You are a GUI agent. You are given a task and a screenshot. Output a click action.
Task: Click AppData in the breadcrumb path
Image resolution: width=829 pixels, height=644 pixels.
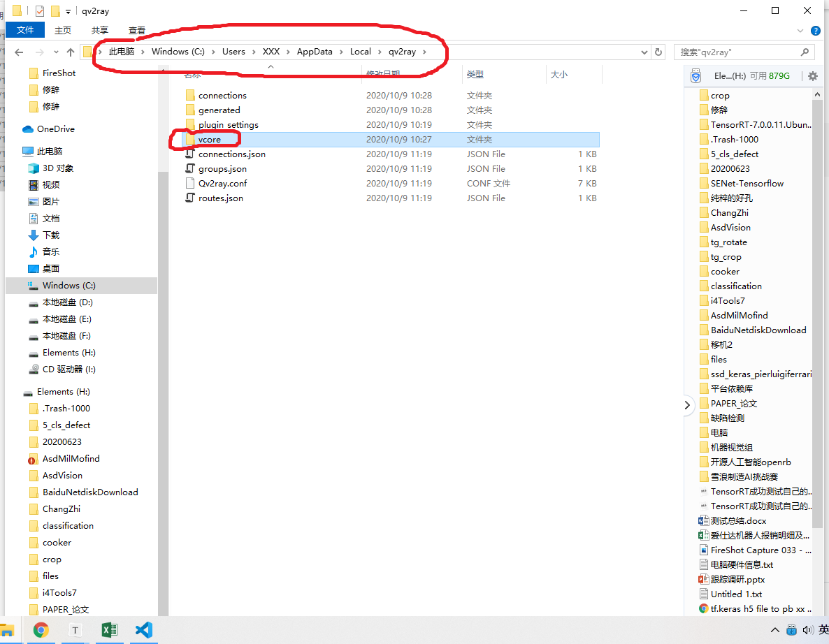(x=315, y=52)
